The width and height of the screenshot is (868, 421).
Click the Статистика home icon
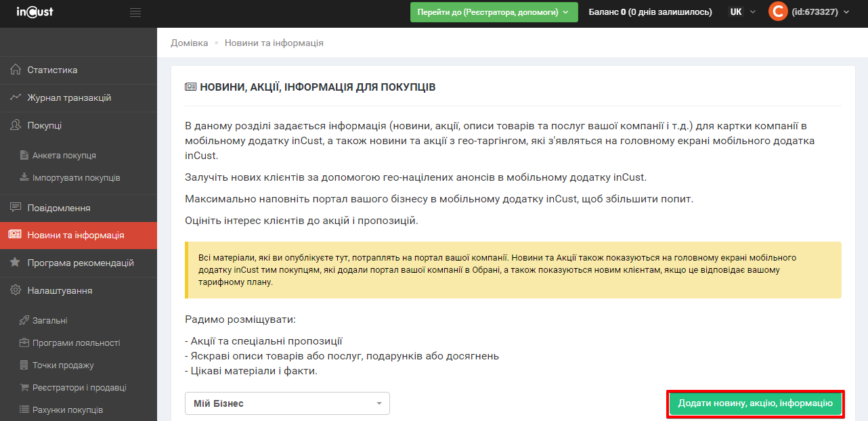coord(16,70)
